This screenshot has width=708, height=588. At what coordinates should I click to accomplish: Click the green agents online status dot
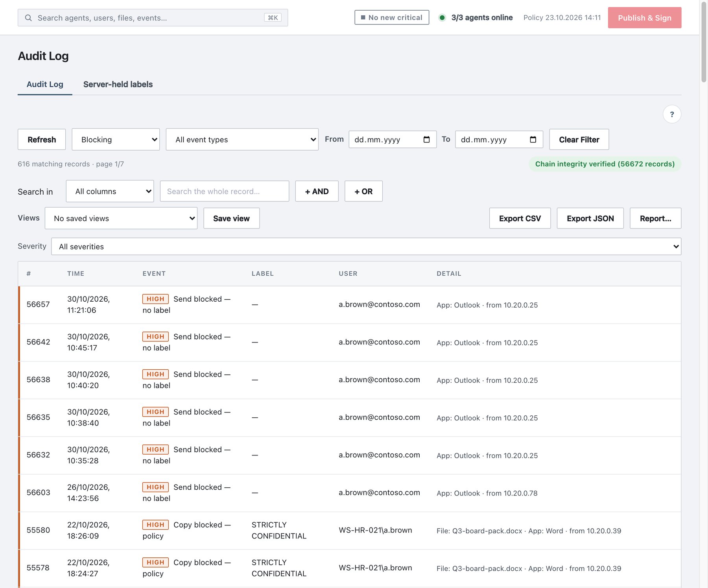442,17
